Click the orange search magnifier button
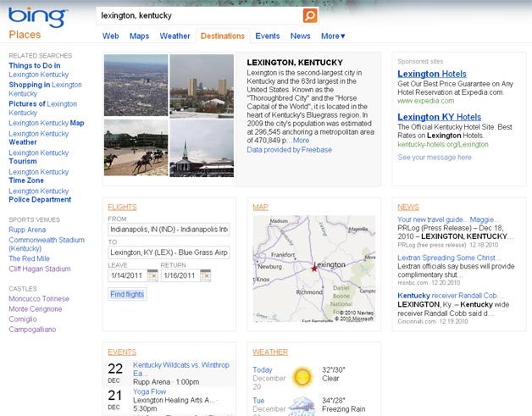Screen dimensions: 532x416 click(310, 15)
